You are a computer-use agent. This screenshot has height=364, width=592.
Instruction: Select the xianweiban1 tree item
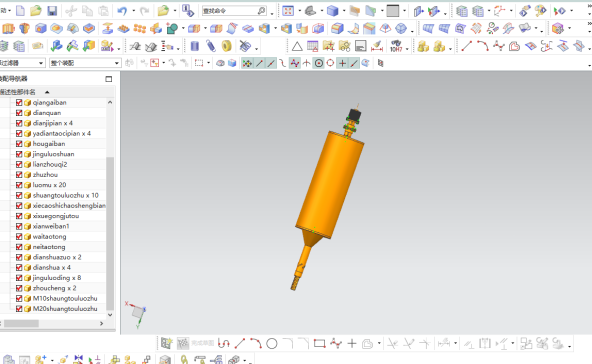[x=51, y=226]
